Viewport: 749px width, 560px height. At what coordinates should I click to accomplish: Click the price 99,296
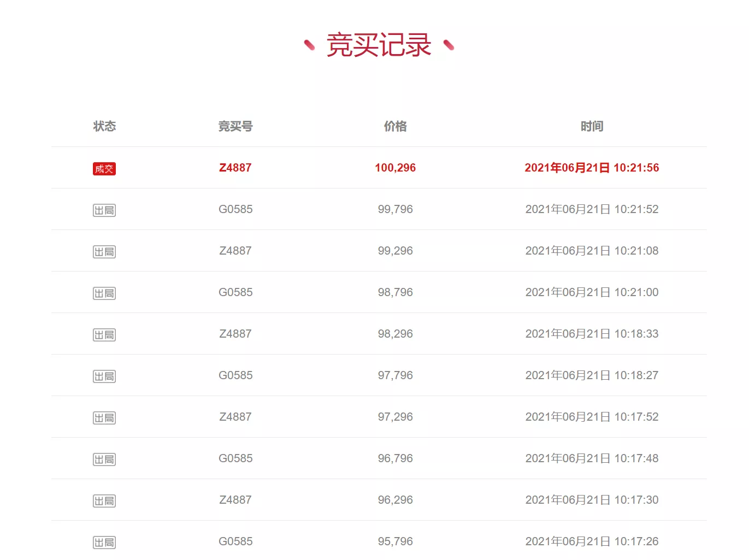396,251
